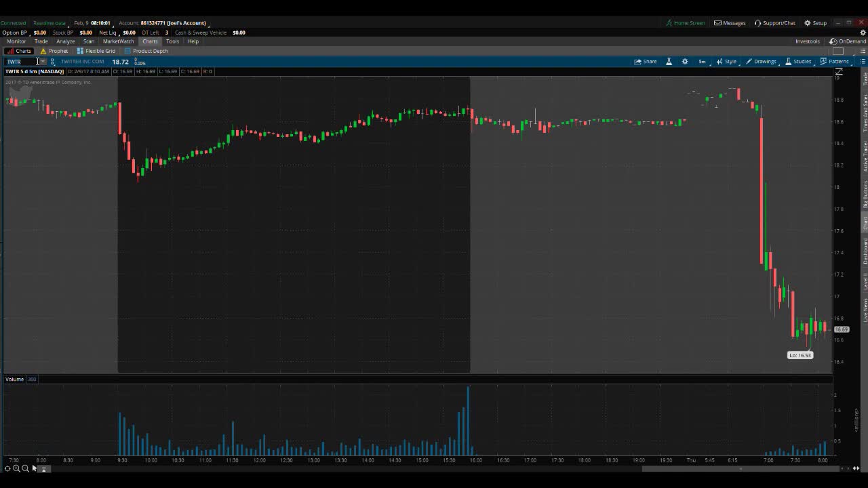The width and height of the screenshot is (868, 488).
Task: Click TWTR 5 d 5m [NASDAQ] chart title
Action: tap(35, 71)
